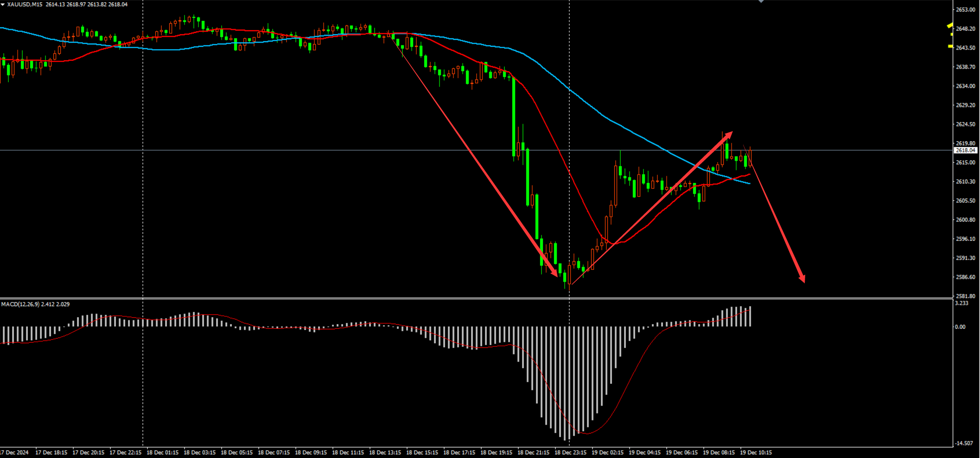The height and width of the screenshot is (458, 980).
Task: Click the 18 Dec 15:15 time label
Action: (x=422, y=452)
